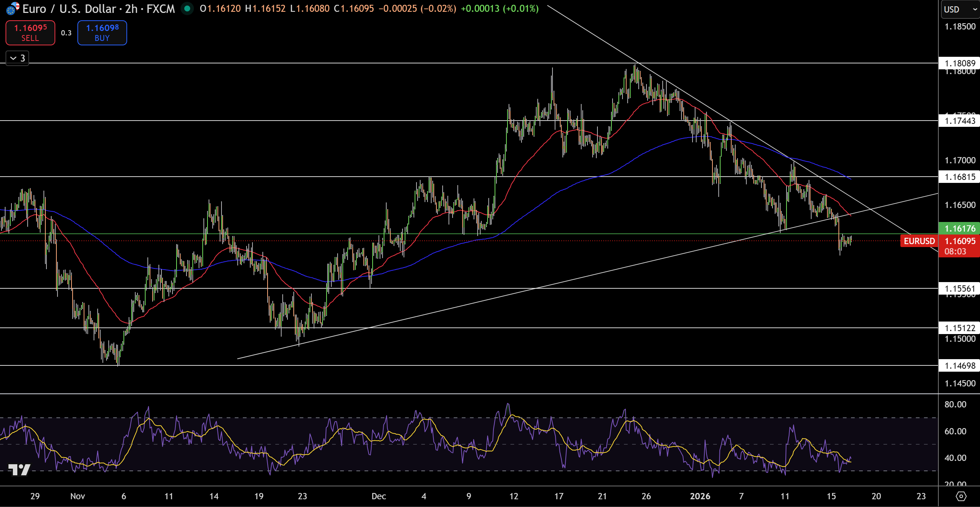
Task: Select the 1.18089 price level label
Action: click(x=959, y=63)
